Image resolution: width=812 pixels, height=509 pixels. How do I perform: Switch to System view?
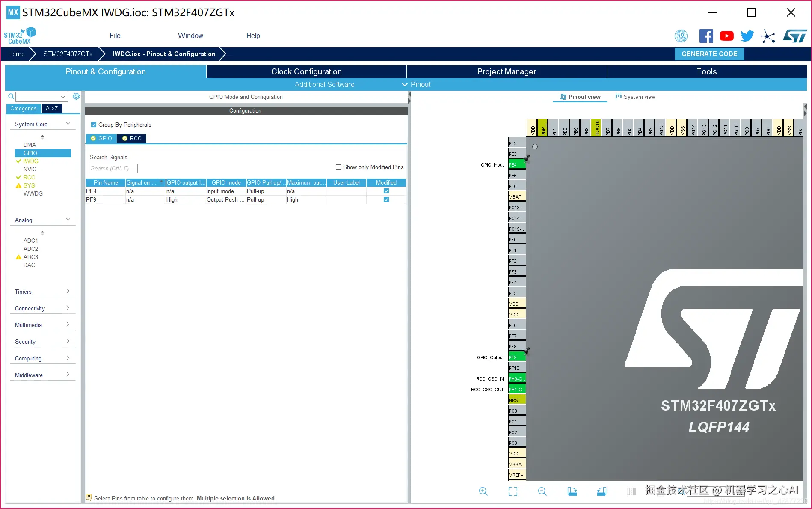click(635, 97)
